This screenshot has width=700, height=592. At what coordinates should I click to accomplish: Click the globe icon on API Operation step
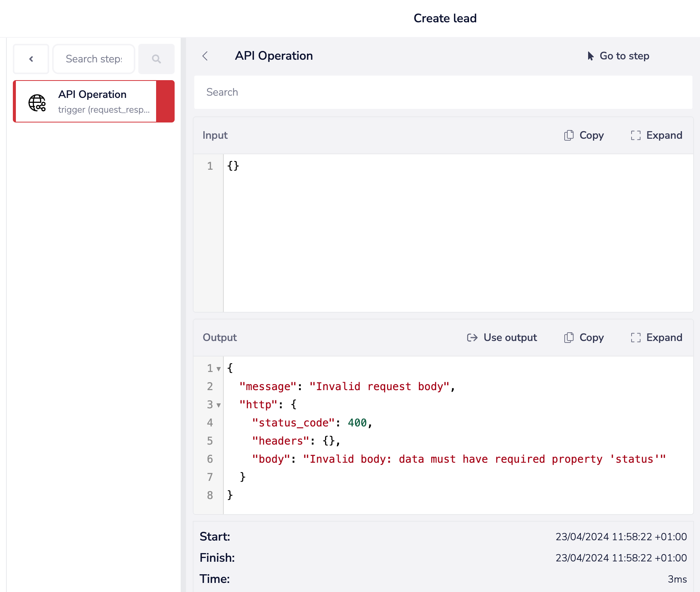click(37, 102)
